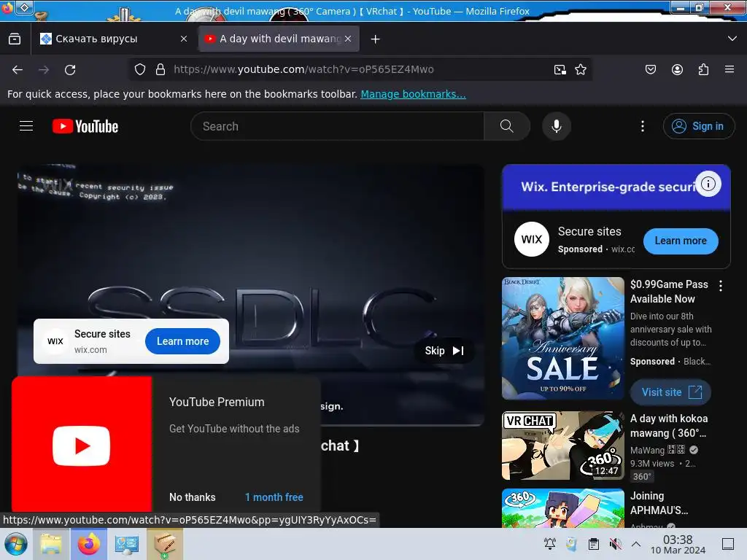Switch to Firefox taskbar icon
Viewport: 747px width, 560px height.
[x=88, y=544]
